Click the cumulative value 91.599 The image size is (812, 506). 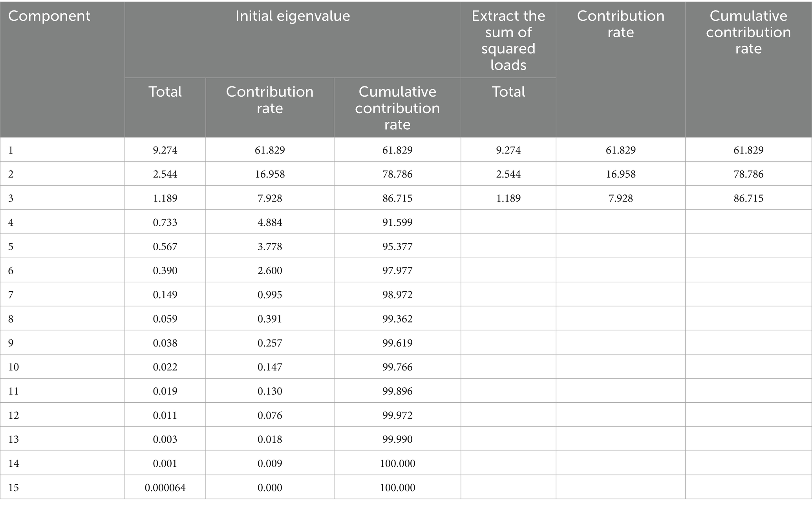[397, 222]
